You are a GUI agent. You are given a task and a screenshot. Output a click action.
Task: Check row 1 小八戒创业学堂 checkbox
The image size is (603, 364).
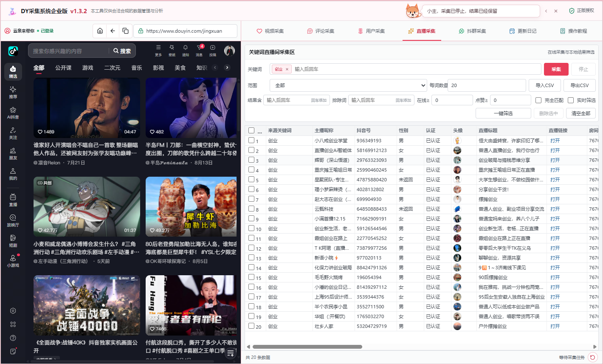pos(251,140)
